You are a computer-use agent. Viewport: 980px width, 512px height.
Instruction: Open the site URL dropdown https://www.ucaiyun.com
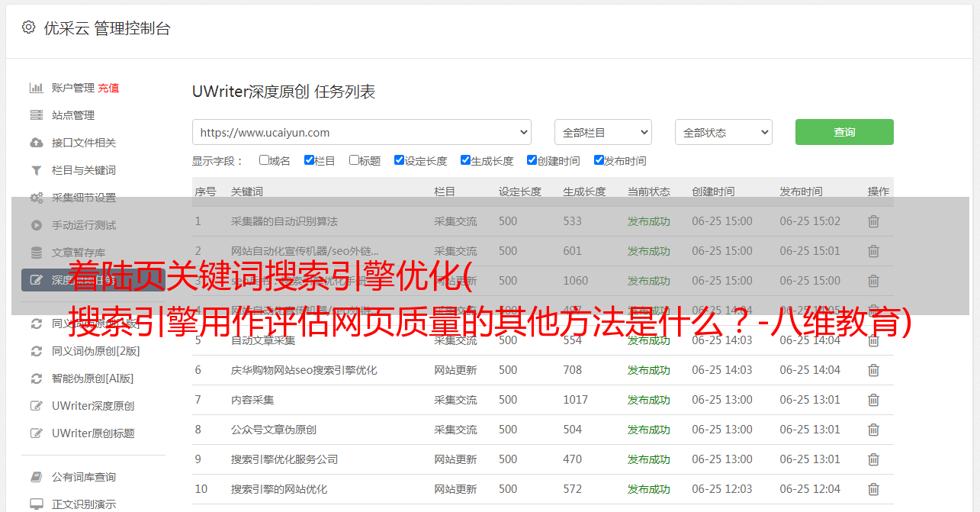[361, 132]
